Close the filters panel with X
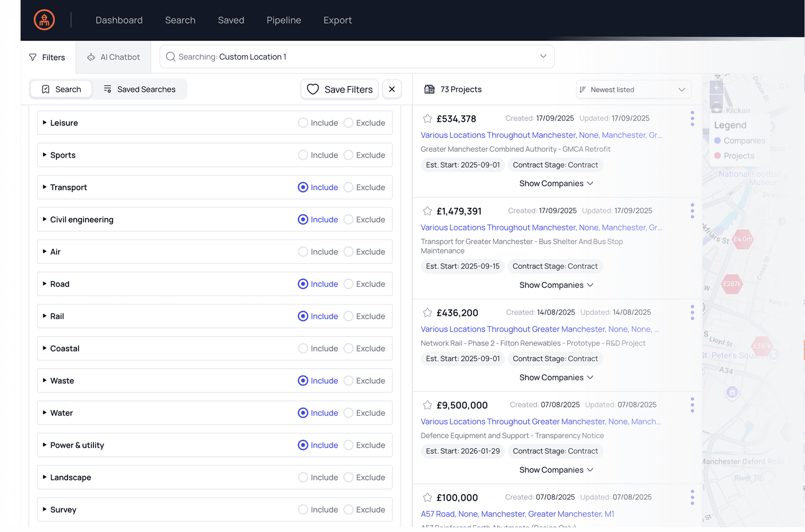 click(392, 89)
